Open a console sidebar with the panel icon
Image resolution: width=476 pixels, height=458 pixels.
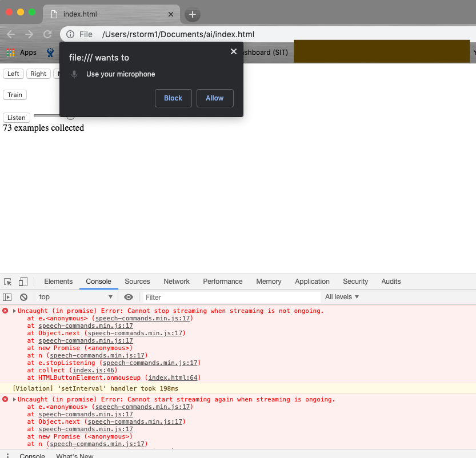coord(8,297)
